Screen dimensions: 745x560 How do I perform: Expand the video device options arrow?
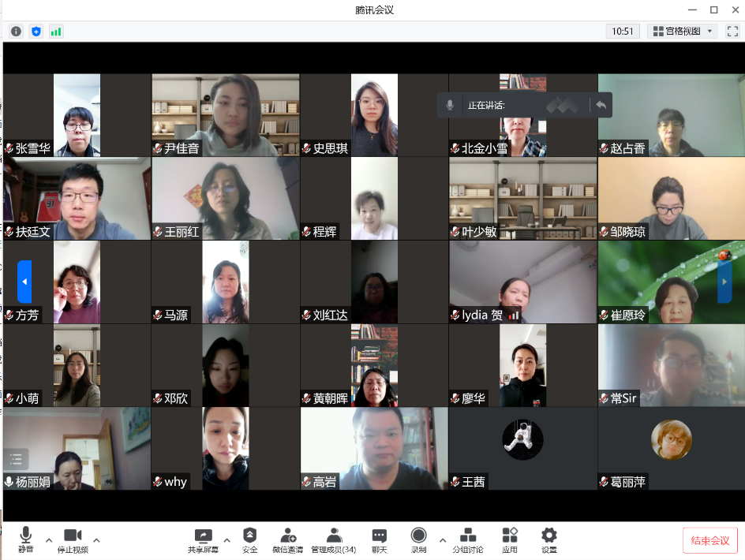(96, 542)
